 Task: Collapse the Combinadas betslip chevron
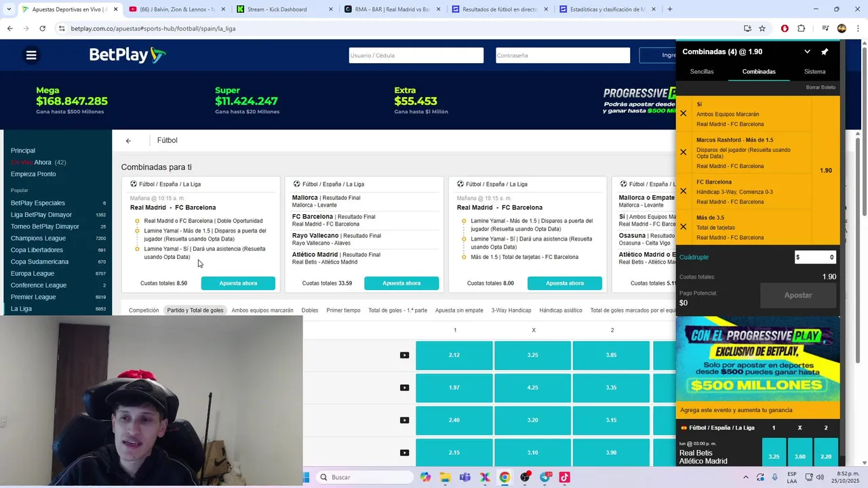coord(807,52)
